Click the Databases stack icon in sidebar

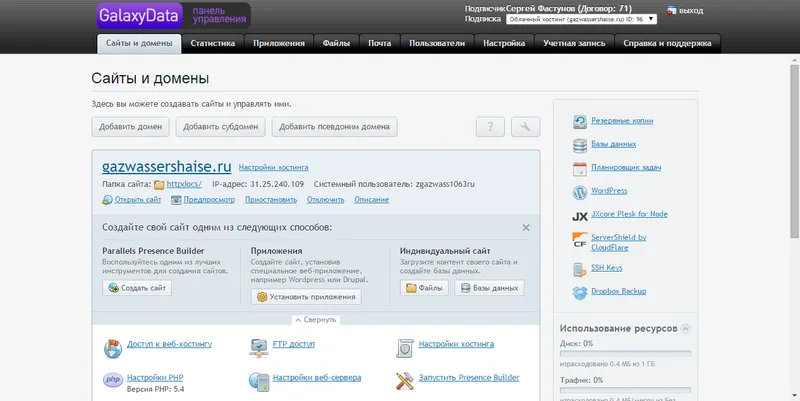[x=580, y=145]
